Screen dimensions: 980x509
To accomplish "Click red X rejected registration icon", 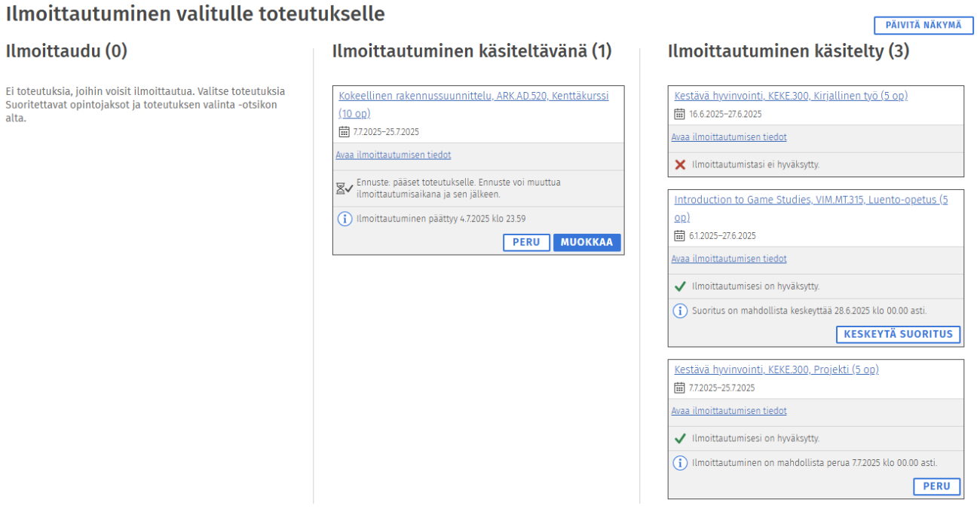I will click(680, 164).
